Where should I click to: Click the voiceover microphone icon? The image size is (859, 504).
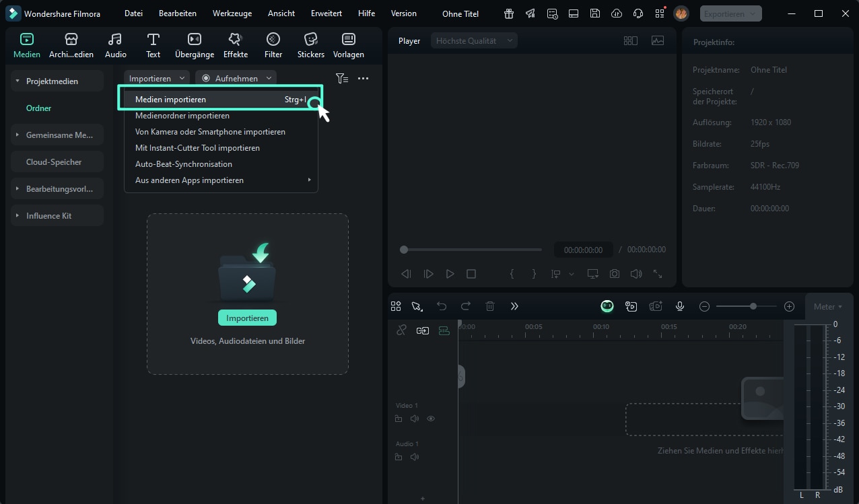pos(680,306)
